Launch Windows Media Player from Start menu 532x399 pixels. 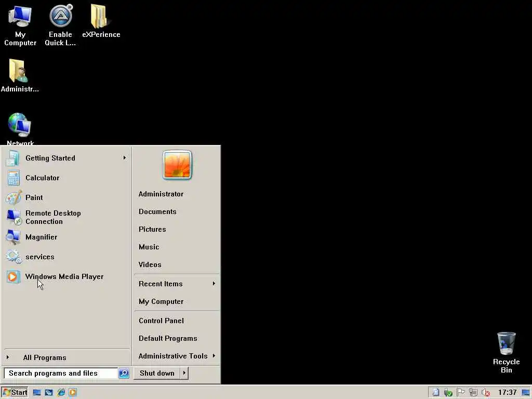pos(66,276)
